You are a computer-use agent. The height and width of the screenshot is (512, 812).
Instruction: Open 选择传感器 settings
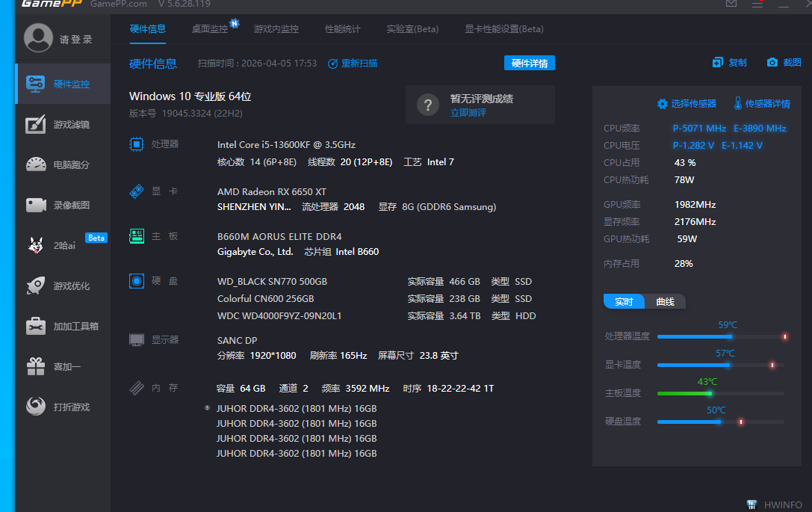point(687,104)
